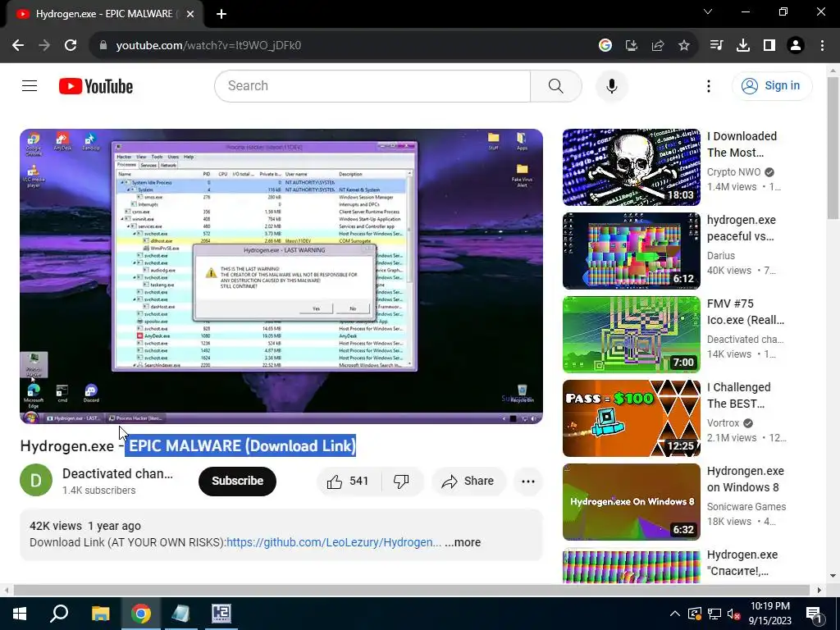Close the Hydrogen.exe browser tab
840x630 pixels.
click(x=190, y=14)
